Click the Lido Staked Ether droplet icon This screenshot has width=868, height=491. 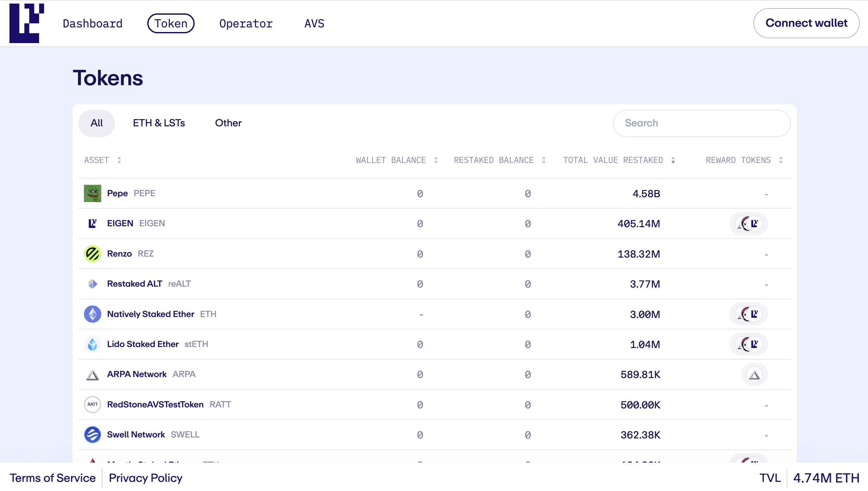point(92,344)
